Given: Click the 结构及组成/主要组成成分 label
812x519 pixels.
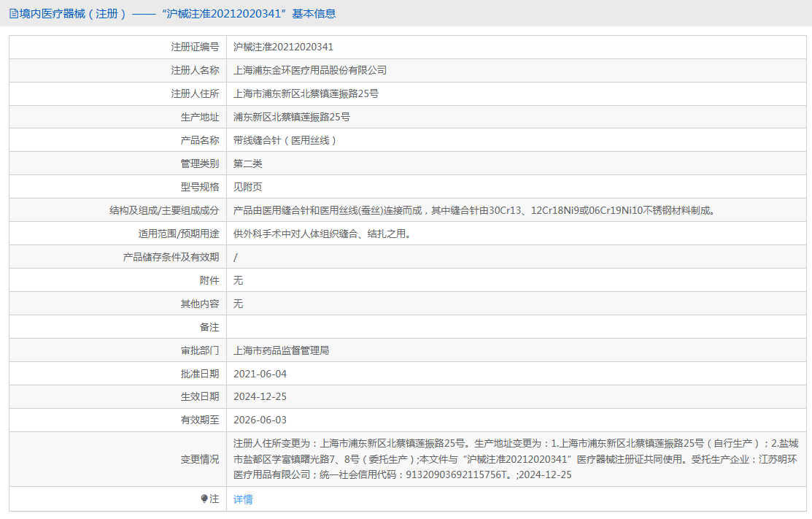Looking at the screenshot, I should (x=164, y=210).
